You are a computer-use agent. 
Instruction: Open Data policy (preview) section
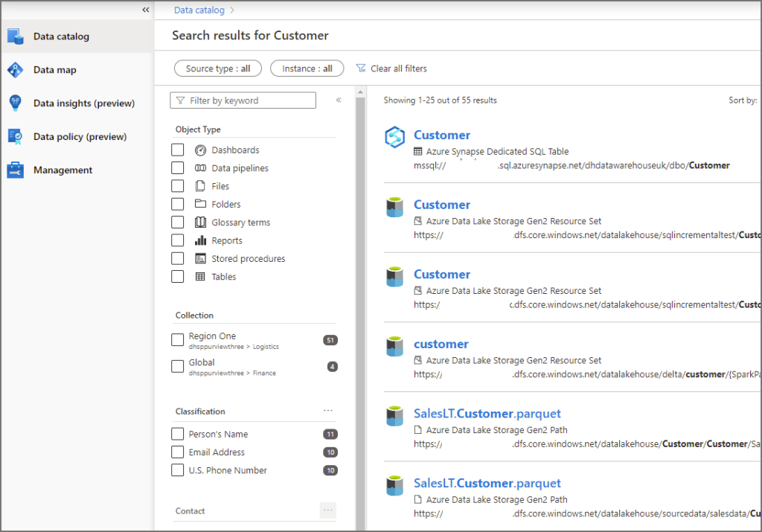(77, 136)
